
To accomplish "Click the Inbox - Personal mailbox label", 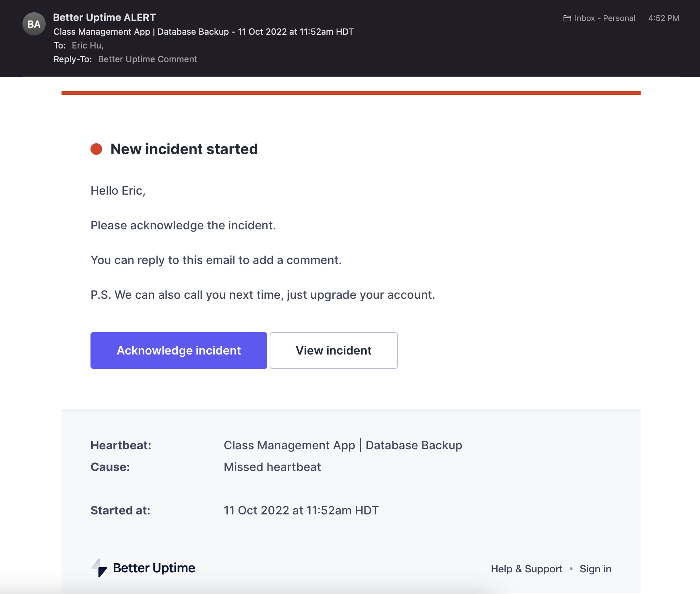I will point(604,18).
